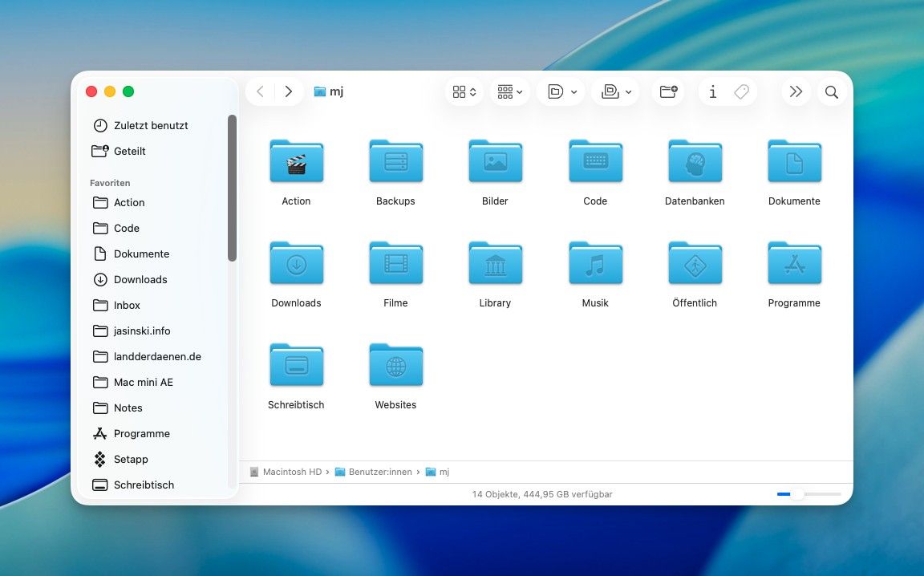
Task: Click the tag icon in toolbar
Action: click(742, 92)
